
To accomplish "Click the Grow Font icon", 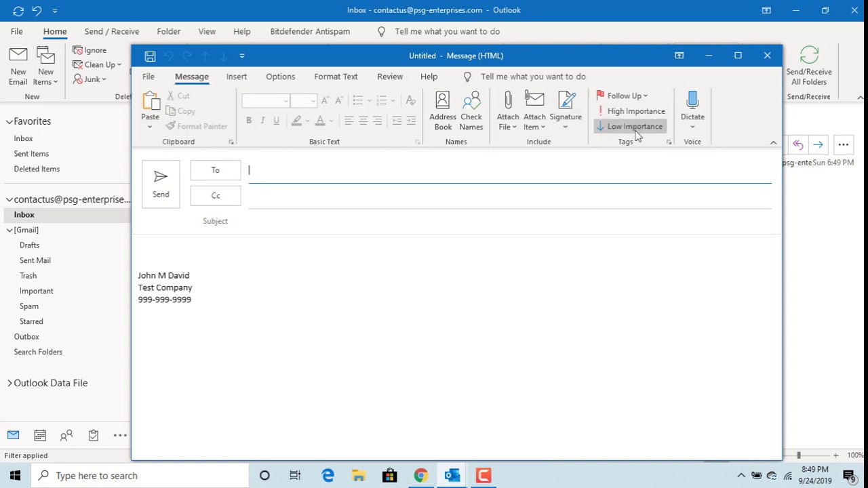I will click(325, 100).
